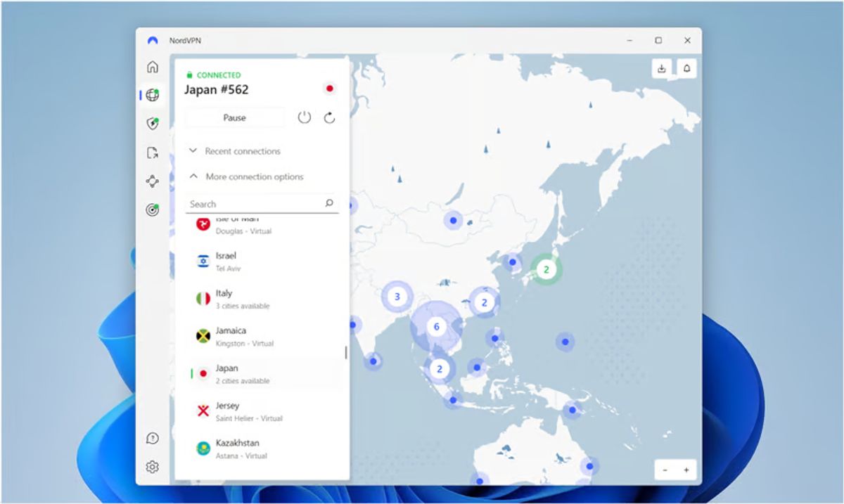Zoom in the map with plus button
844x504 pixels.
click(x=686, y=470)
